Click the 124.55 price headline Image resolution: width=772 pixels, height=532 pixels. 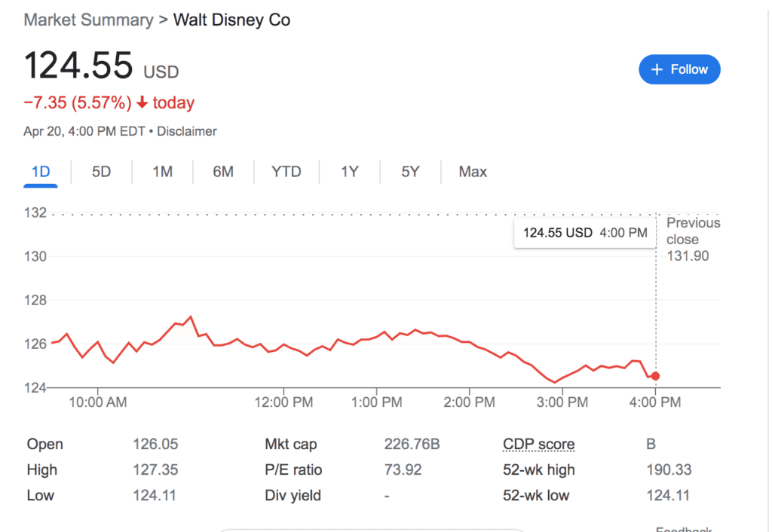coord(78,66)
